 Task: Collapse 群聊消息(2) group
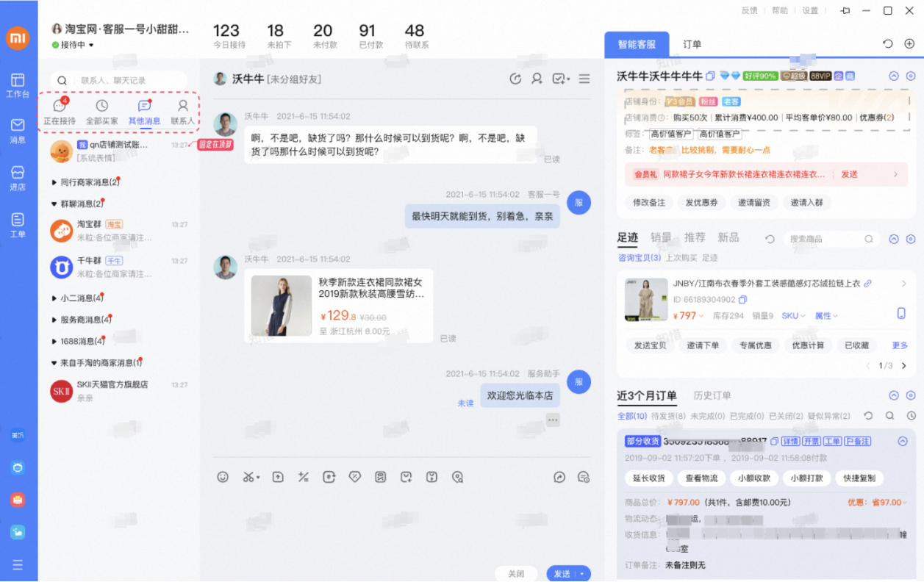click(78, 204)
